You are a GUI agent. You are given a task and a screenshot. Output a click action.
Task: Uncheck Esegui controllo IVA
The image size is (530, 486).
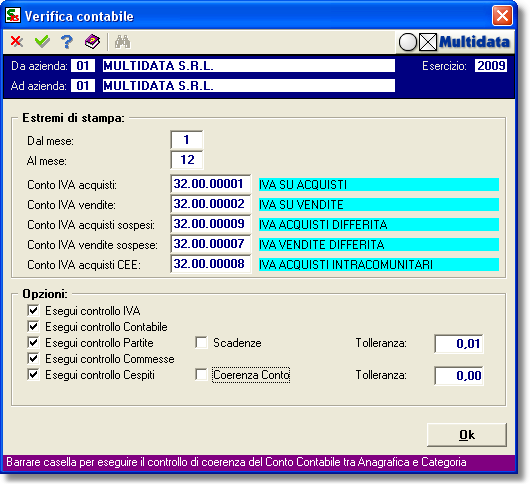pyautogui.click(x=33, y=310)
